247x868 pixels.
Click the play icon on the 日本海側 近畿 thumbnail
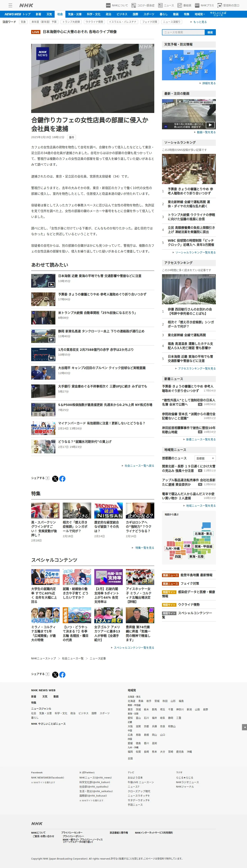(51, 284)
